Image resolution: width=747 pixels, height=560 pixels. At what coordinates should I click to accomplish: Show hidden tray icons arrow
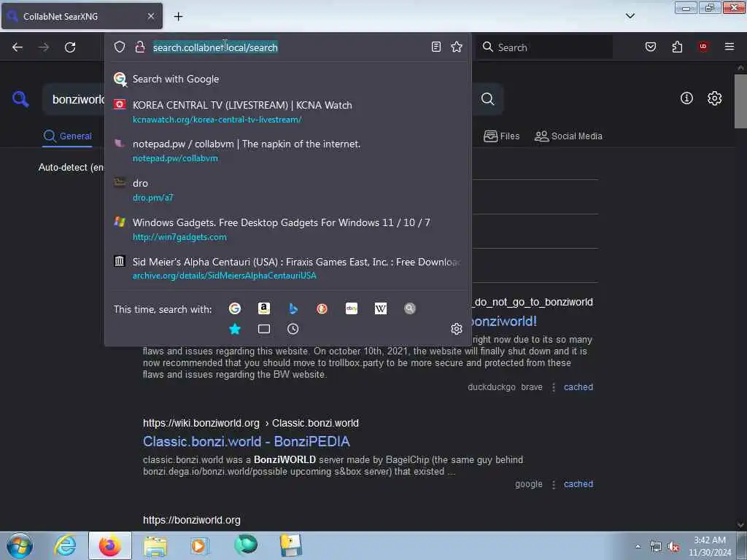click(x=638, y=546)
